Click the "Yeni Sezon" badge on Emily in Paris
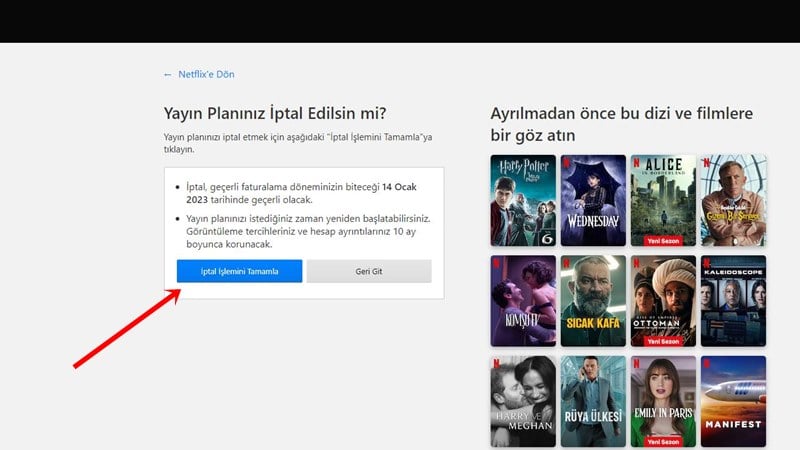The image size is (800, 450). click(x=663, y=441)
